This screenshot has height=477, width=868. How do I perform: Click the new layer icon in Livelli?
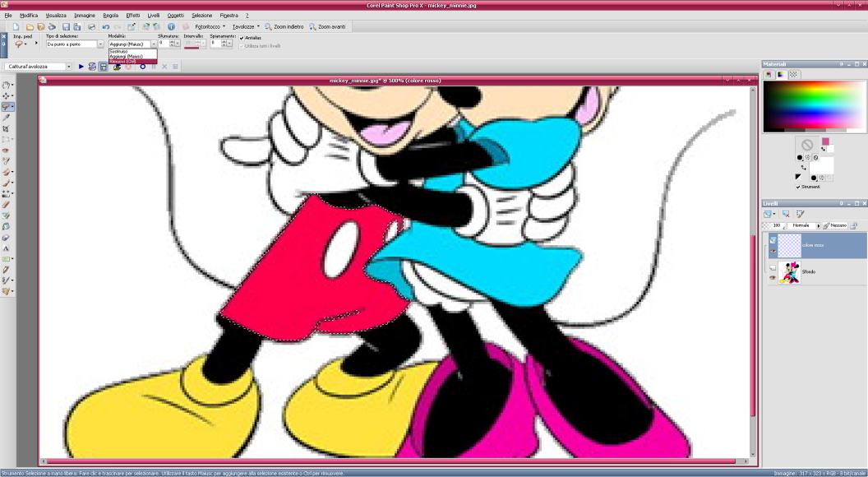[x=768, y=214]
